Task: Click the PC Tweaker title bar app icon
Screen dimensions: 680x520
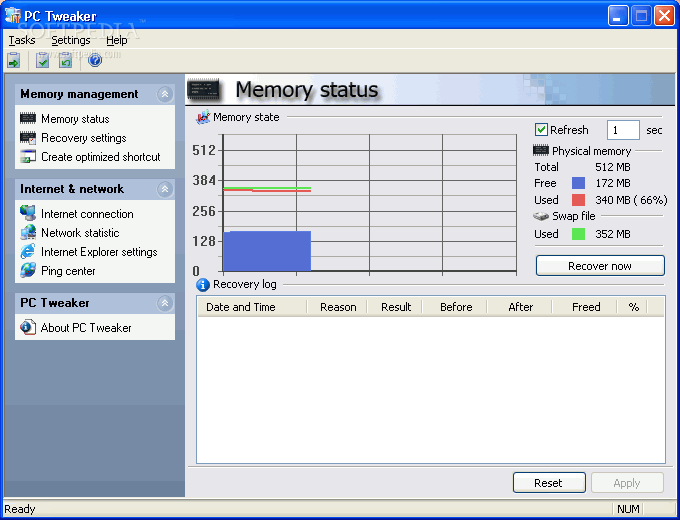Action: 13,15
